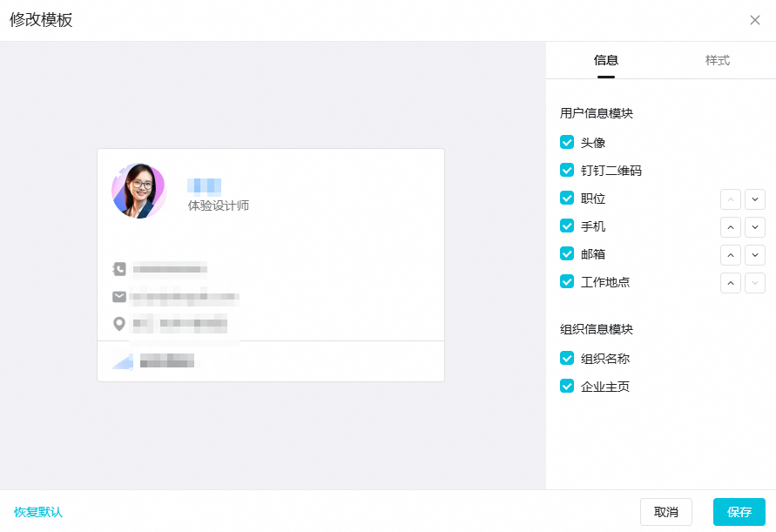Image resolution: width=776 pixels, height=532 pixels.
Task: Click the location pin icon on the card
Action: (119, 324)
